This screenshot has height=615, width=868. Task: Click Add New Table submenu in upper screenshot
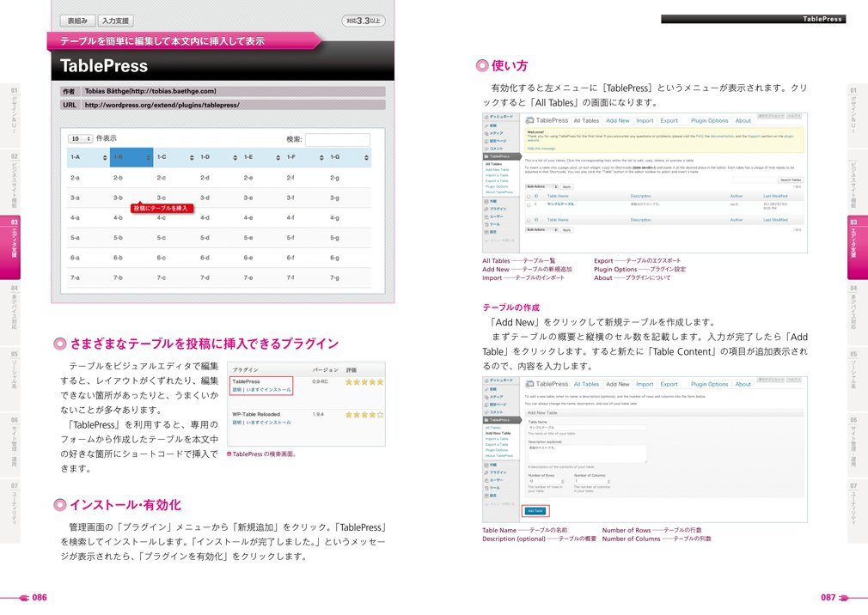point(497,170)
